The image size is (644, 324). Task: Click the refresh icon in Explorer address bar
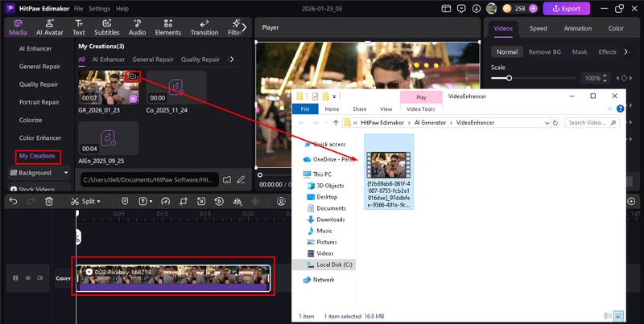click(x=555, y=123)
